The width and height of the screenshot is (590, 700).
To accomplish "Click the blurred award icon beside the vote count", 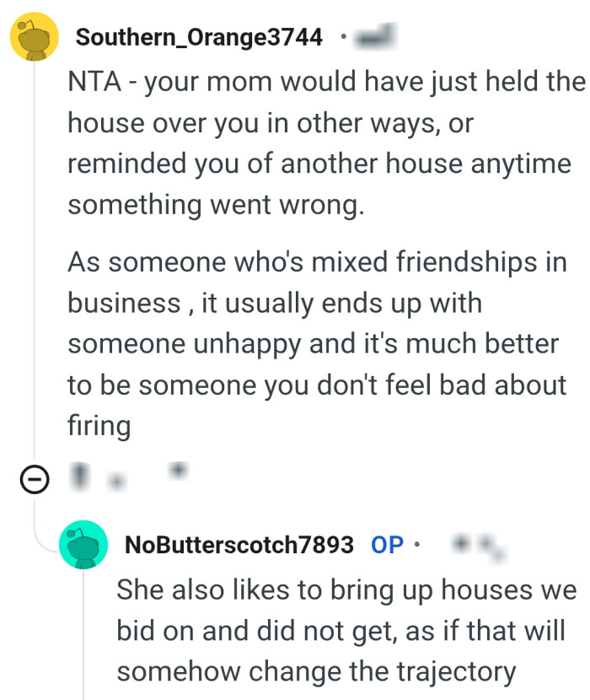I will click(177, 472).
